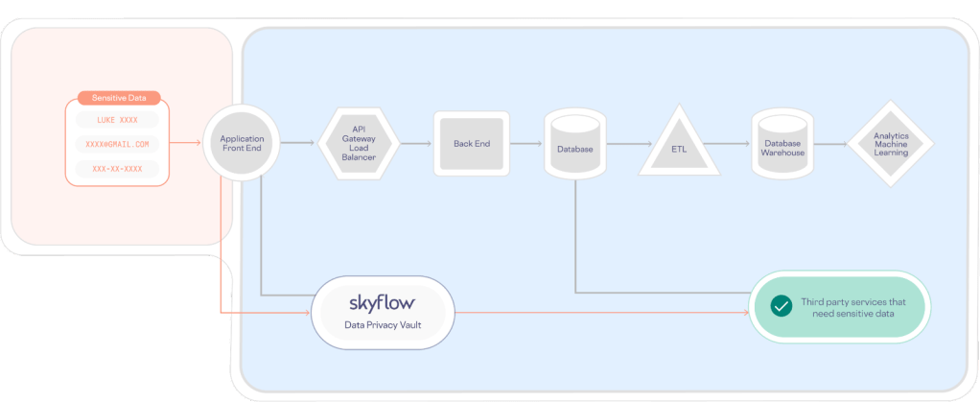
Task: Select the XXX-XX-XXXX masked number field
Action: [x=118, y=168]
